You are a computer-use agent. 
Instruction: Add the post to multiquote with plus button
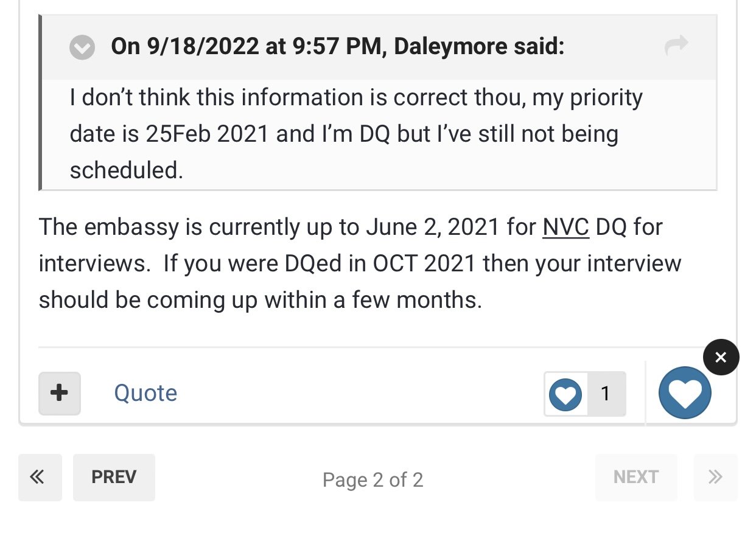pos(60,393)
